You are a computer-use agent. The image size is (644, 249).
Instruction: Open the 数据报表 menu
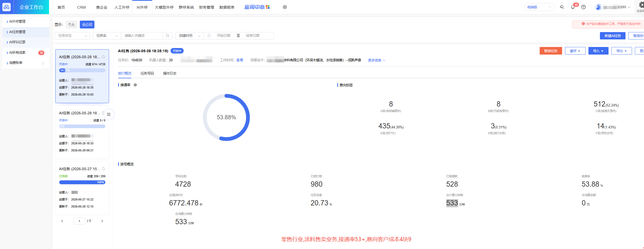pyautogui.click(x=227, y=7)
